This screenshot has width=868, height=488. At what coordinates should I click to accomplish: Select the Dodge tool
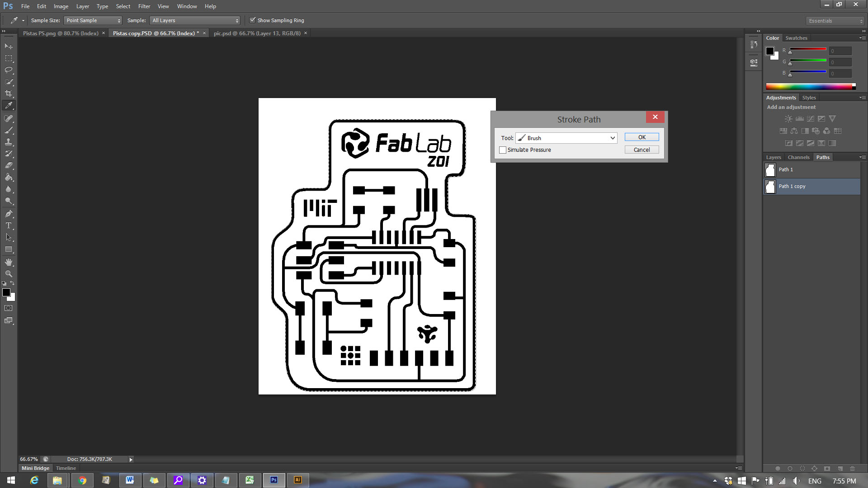tap(9, 201)
